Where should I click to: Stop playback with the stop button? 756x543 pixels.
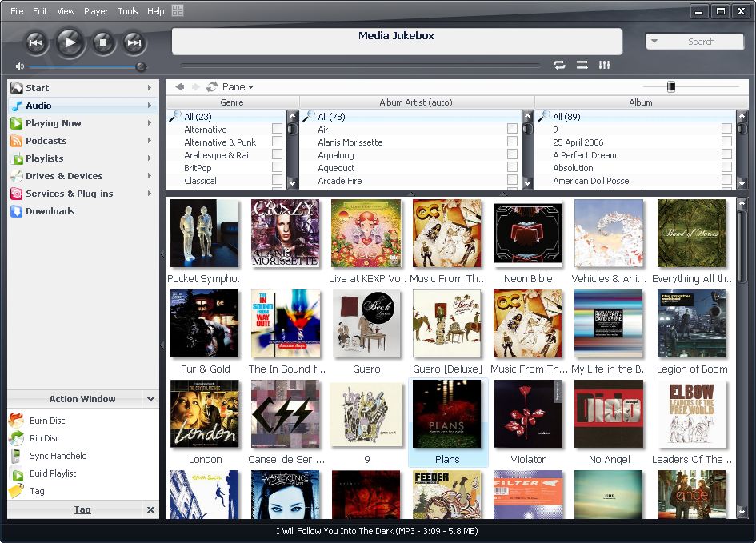tap(102, 42)
